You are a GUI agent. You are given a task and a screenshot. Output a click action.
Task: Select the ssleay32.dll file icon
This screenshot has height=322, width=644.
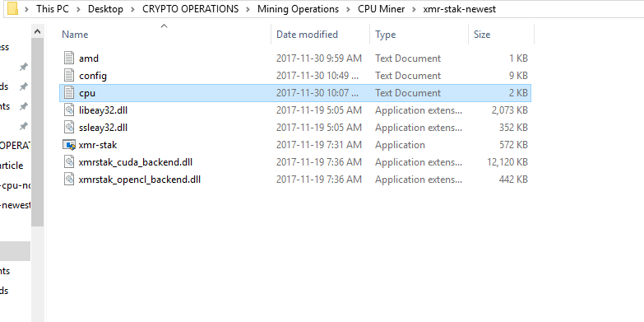69,127
